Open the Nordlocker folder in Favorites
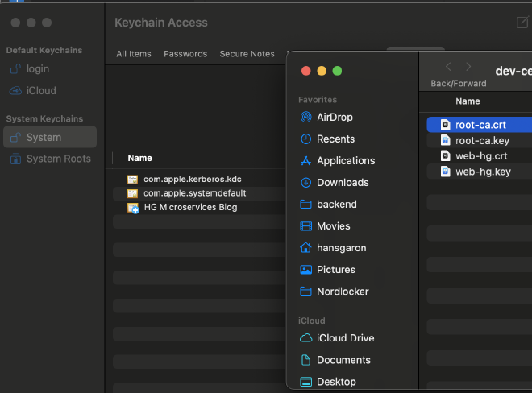 (x=343, y=292)
